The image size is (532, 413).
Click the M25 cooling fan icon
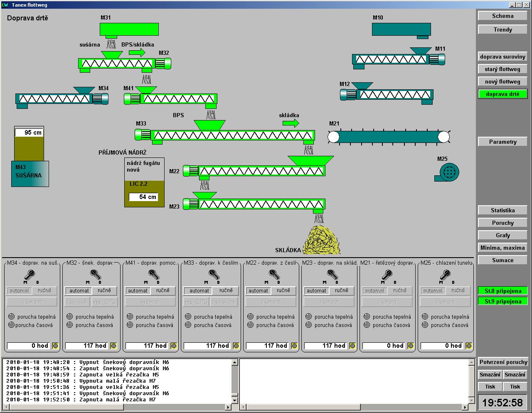click(x=448, y=172)
